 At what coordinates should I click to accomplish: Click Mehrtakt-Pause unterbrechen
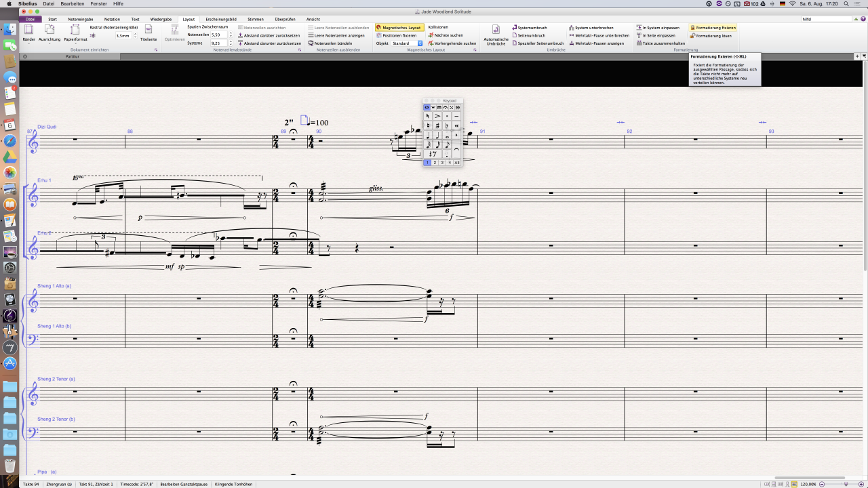599,35
